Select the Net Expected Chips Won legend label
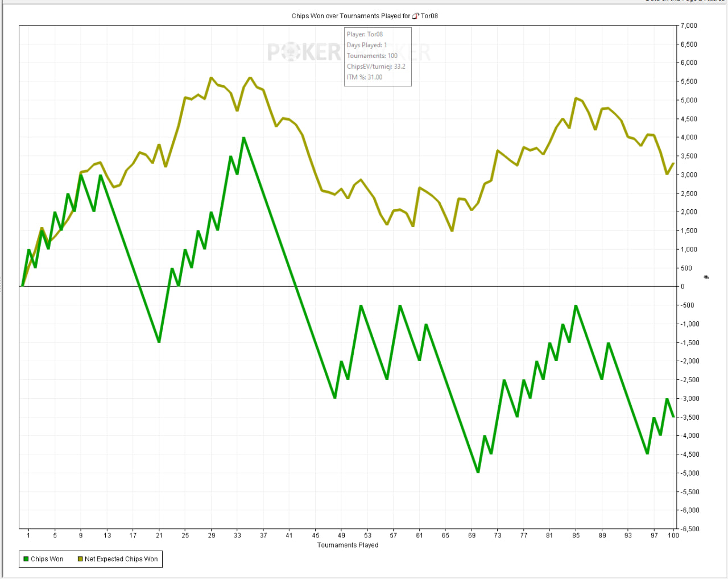The width and height of the screenshot is (728, 579). pos(121,559)
